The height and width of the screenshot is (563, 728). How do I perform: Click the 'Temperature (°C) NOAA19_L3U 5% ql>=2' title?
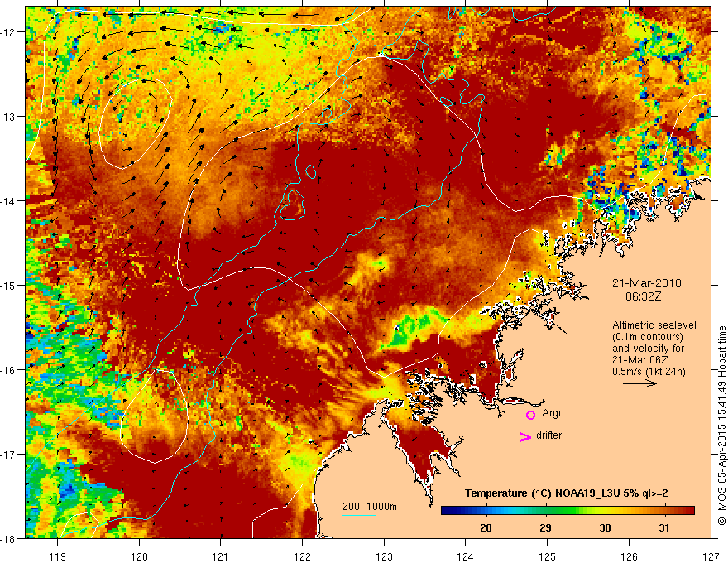567,493
